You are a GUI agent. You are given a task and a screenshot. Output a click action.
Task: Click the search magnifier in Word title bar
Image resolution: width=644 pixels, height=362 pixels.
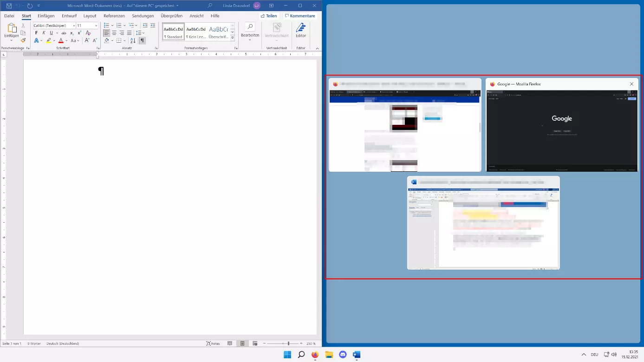click(210, 6)
